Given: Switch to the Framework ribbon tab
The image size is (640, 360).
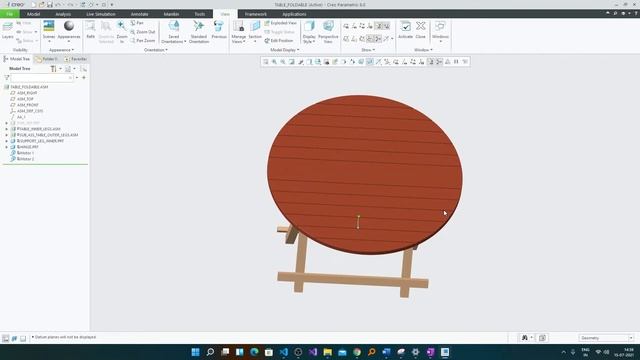Looking at the screenshot, I should [256, 14].
